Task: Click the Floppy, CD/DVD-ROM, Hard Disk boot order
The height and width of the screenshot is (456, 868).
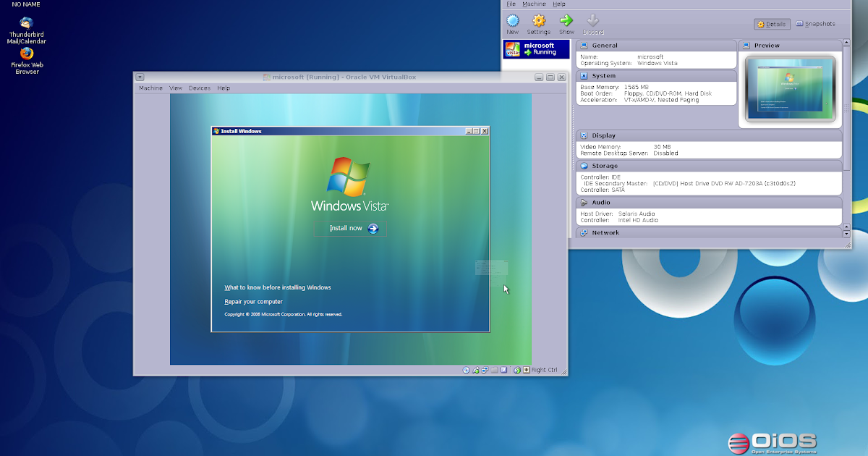Action: coord(668,93)
